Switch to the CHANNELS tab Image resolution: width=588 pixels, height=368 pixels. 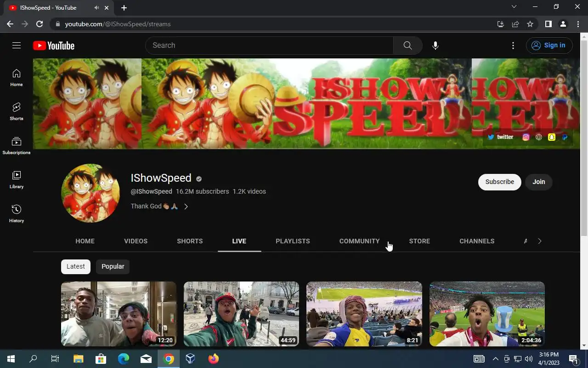tap(477, 241)
